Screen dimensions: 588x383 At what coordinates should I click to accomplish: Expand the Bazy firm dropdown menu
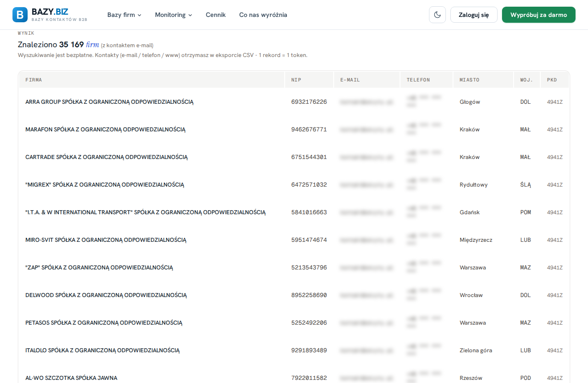[124, 15]
